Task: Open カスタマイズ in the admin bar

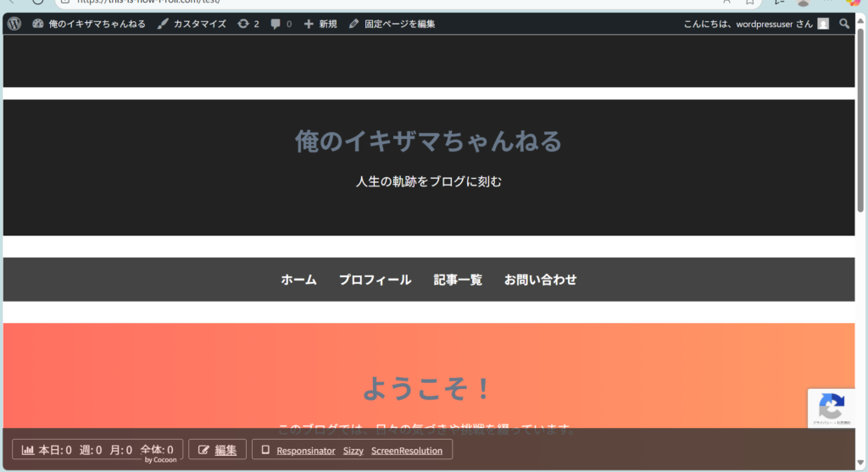Action: click(x=192, y=24)
